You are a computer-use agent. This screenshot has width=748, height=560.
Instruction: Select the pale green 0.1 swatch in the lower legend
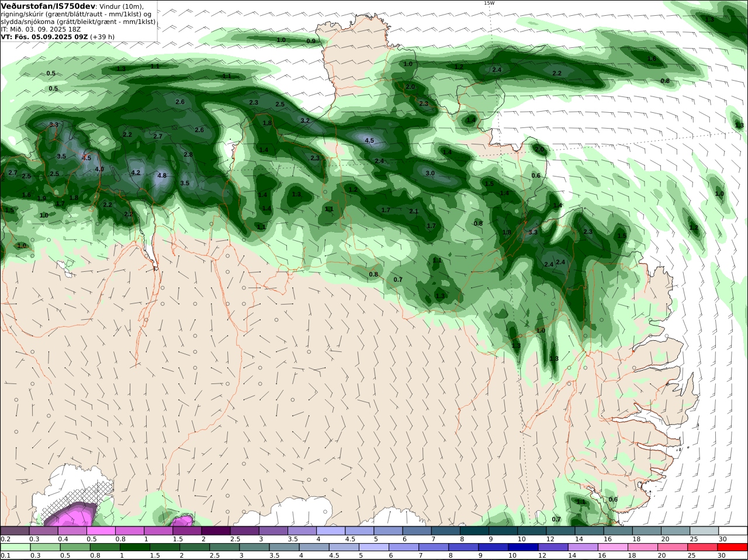[15, 547]
